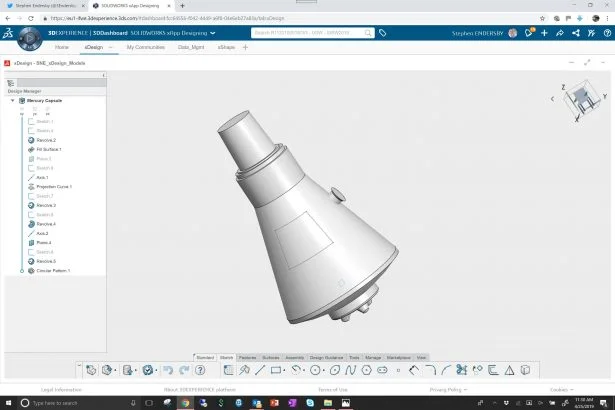The height and width of the screenshot is (410, 615).
Task: Select Circular Pattern.1 in tree
Action: pos(52,271)
